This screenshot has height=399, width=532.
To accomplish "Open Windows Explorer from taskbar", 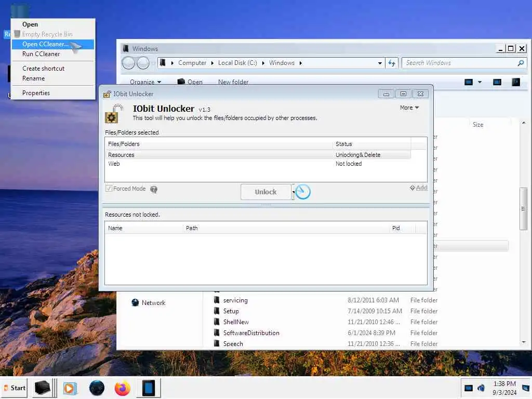I will [43, 388].
